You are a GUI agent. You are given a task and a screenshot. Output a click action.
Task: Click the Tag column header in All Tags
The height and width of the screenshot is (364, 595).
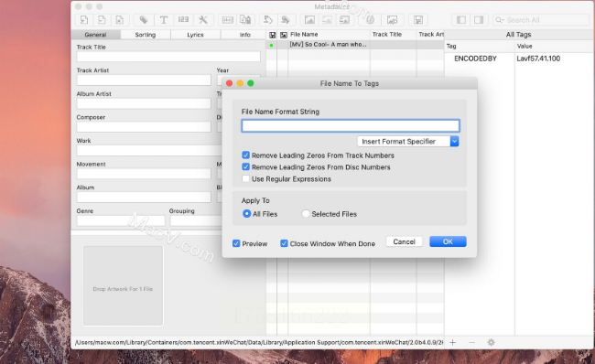coord(480,47)
